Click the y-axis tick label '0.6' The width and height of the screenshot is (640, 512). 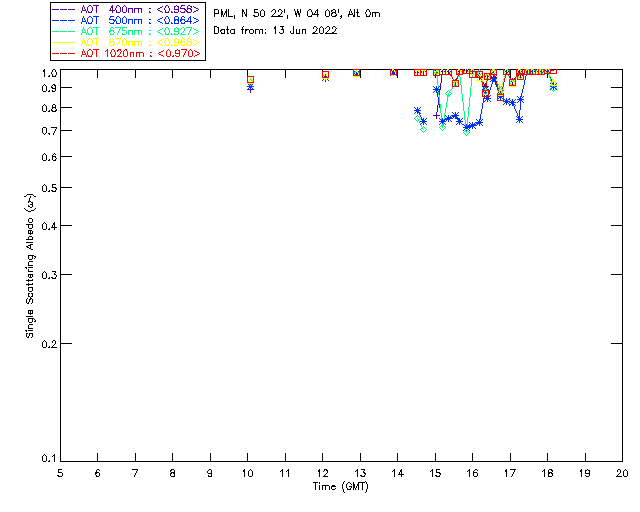tap(49, 157)
